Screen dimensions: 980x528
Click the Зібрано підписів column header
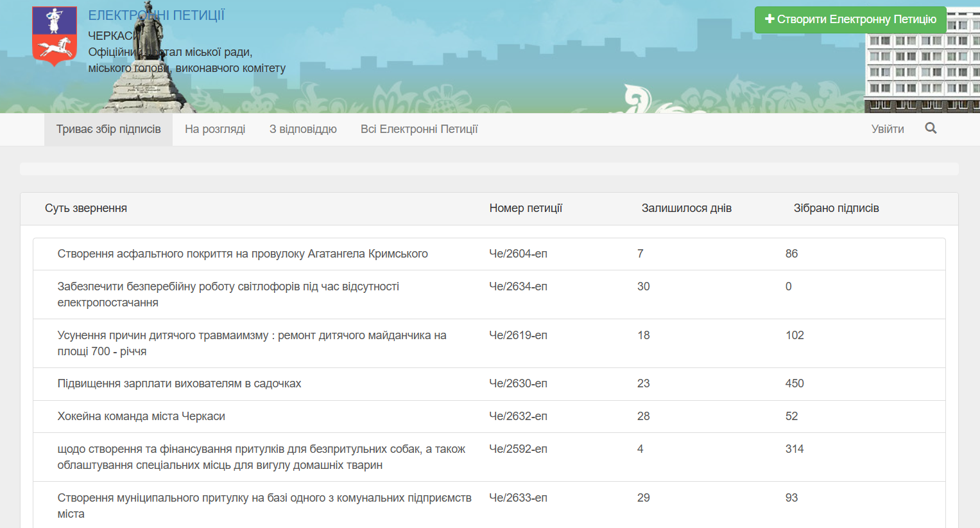(836, 208)
